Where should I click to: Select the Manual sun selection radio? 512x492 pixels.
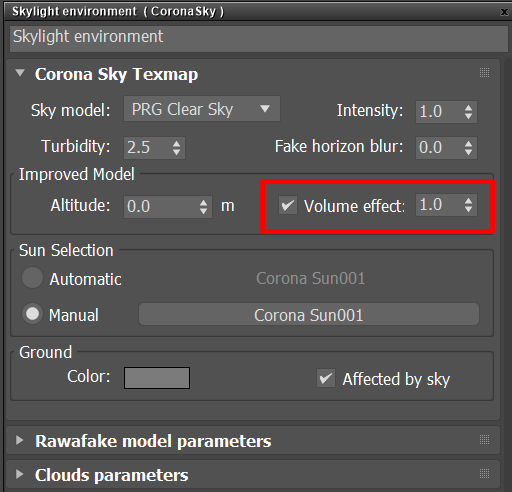[32, 314]
